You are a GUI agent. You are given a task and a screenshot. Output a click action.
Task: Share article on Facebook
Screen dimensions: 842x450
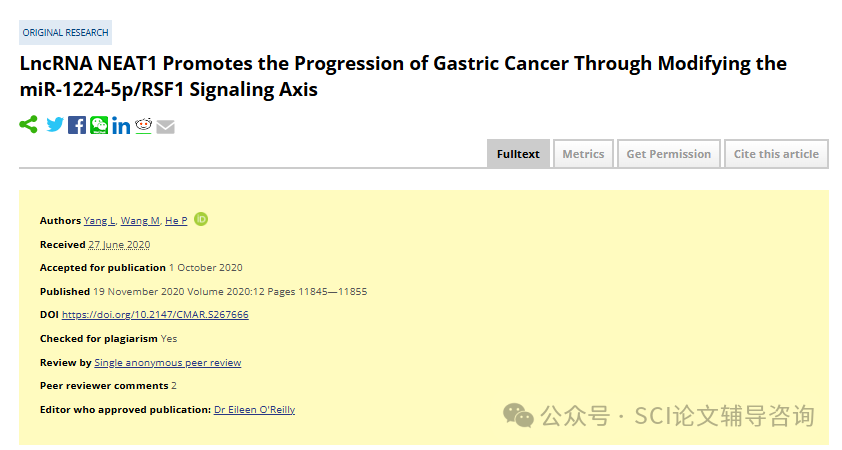pyautogui.click(x=77, y=125)
